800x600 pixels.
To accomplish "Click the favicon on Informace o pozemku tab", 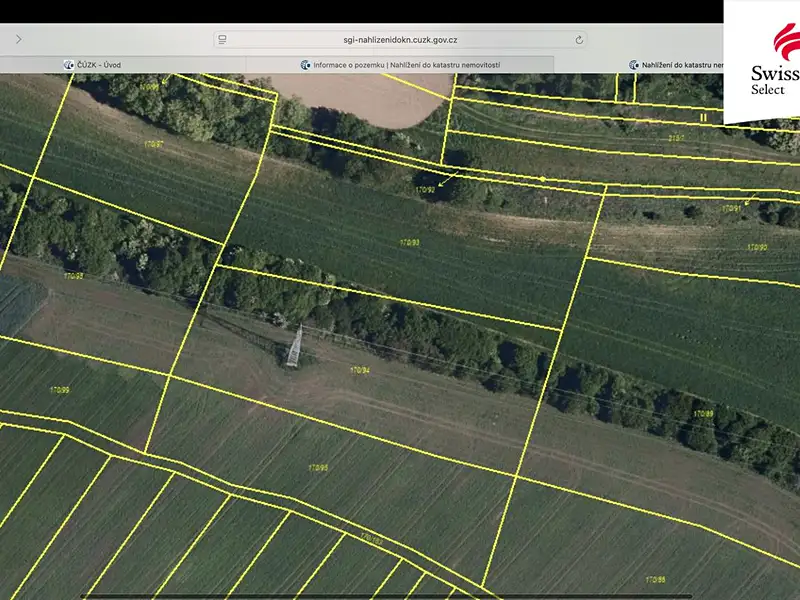I will (x=306, y=65).
